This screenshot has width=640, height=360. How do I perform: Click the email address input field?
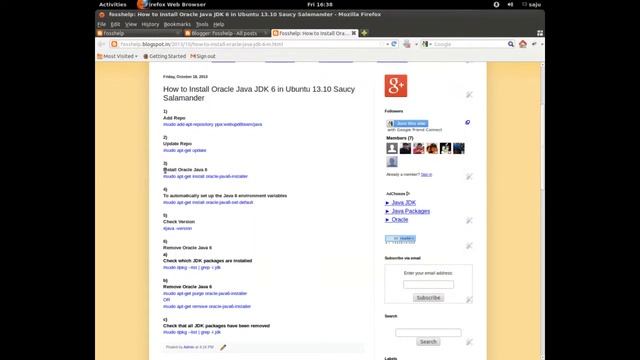coord(428,284)
